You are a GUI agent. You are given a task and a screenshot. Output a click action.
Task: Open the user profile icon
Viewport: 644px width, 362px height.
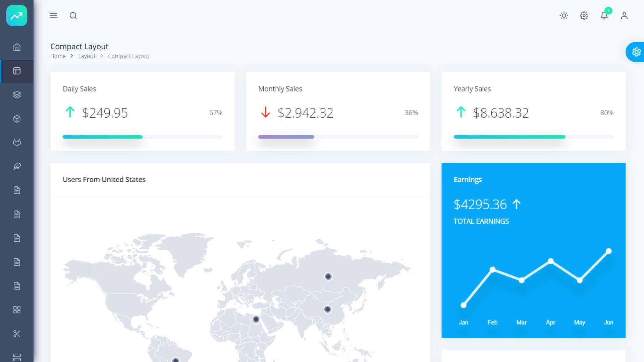coord(624,16)
